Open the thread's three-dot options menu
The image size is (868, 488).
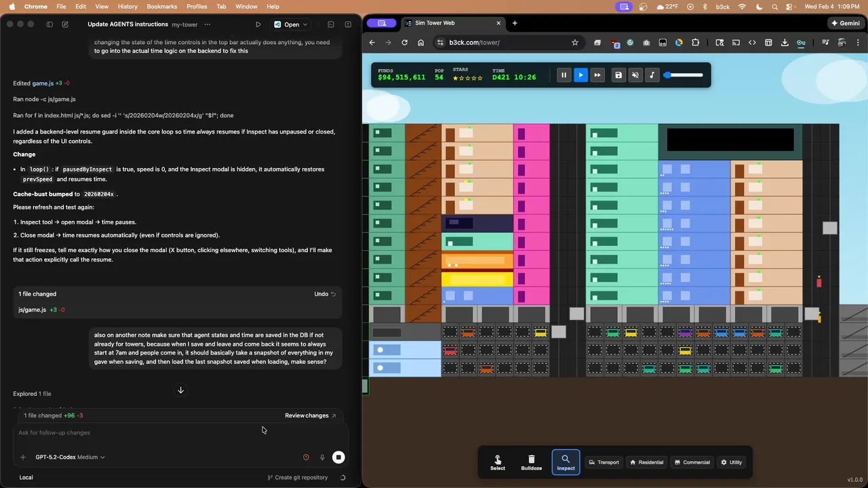point(208,24)
